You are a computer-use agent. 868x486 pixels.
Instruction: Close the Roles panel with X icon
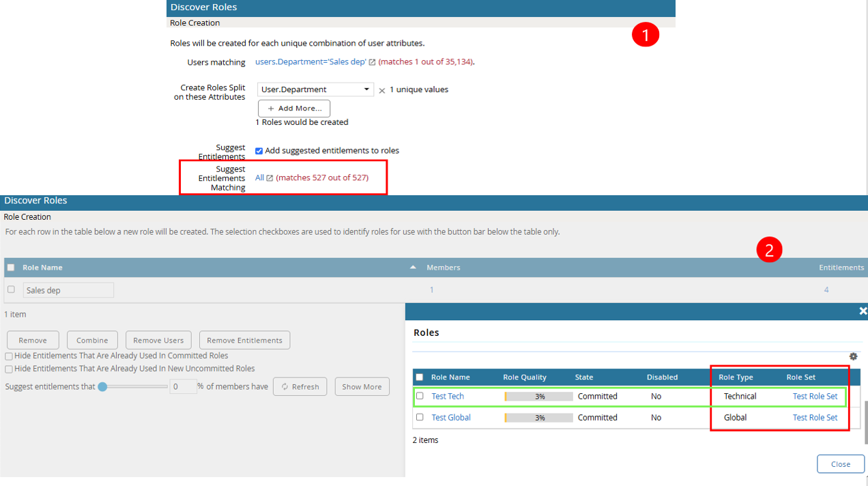(x=863, y=311)
